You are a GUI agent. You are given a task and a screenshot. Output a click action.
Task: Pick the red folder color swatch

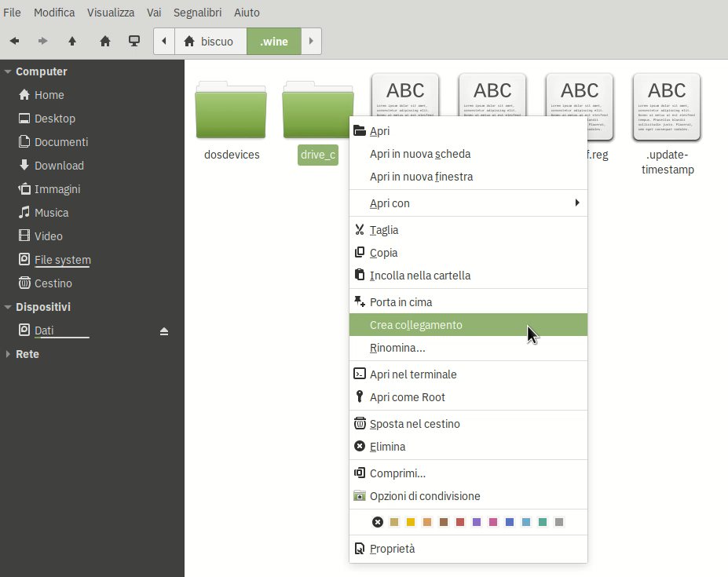[x=460, y=522]
